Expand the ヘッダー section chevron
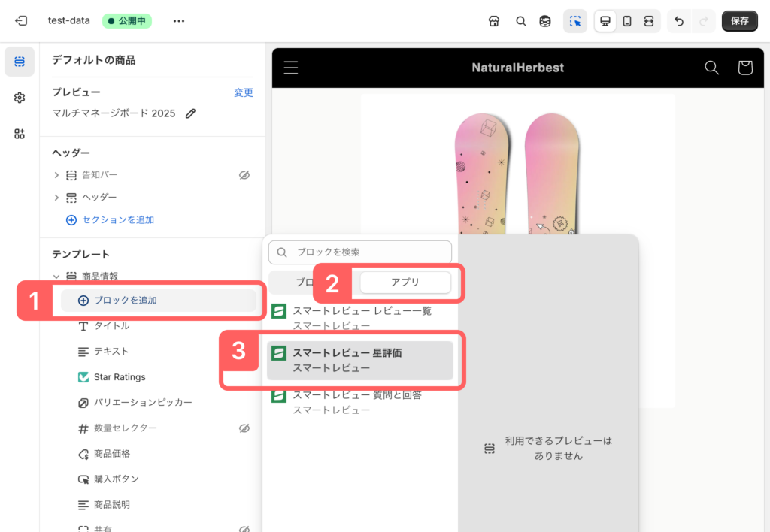Viewport: 770px width, 532px height. [56, 198]
